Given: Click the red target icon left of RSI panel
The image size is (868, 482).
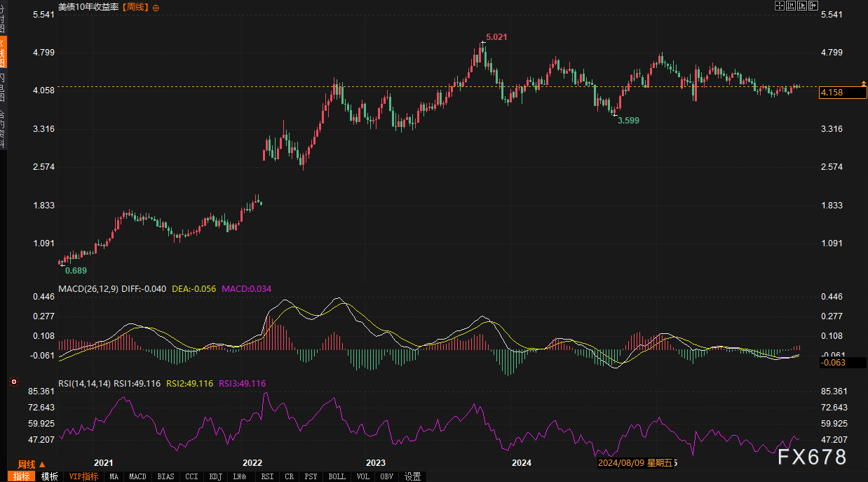Looking at the screenshot, I should (13, 382).
